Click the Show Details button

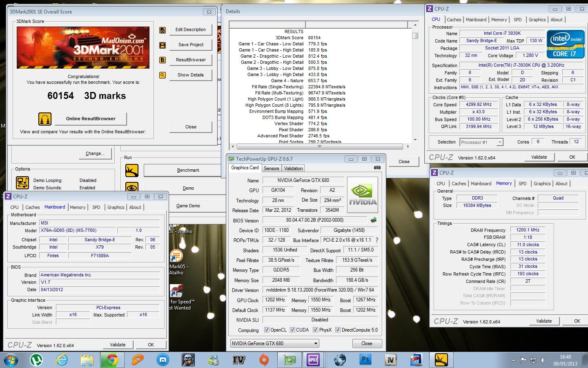(191, 75)
